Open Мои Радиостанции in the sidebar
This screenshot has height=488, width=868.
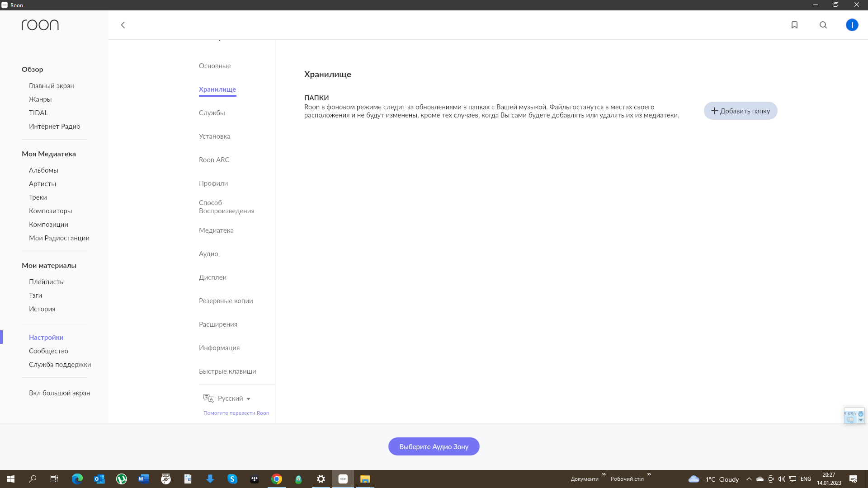click(59, 238)
